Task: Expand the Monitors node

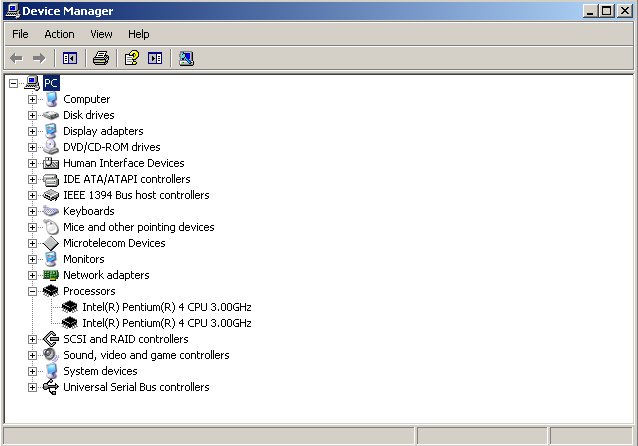Action: 32,259
